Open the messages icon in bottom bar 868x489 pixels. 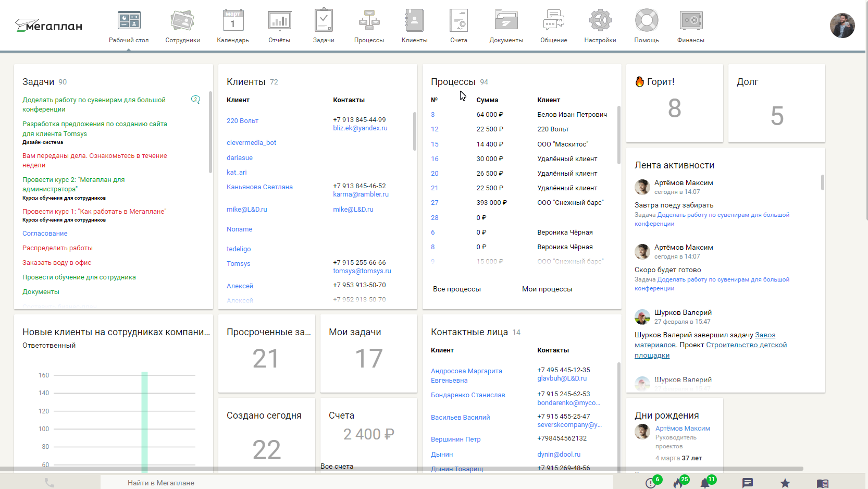[748, 483]
